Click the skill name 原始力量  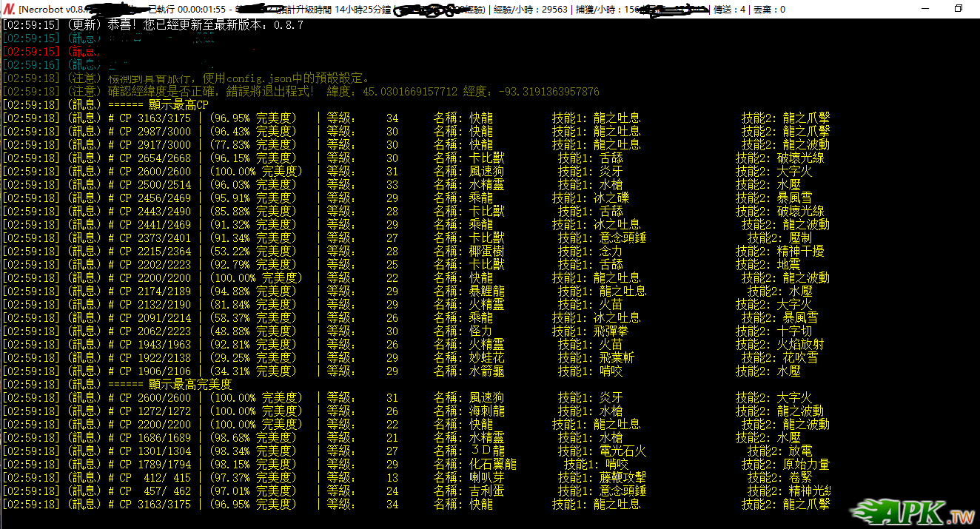pyautogui.click(x=806, y=464)
